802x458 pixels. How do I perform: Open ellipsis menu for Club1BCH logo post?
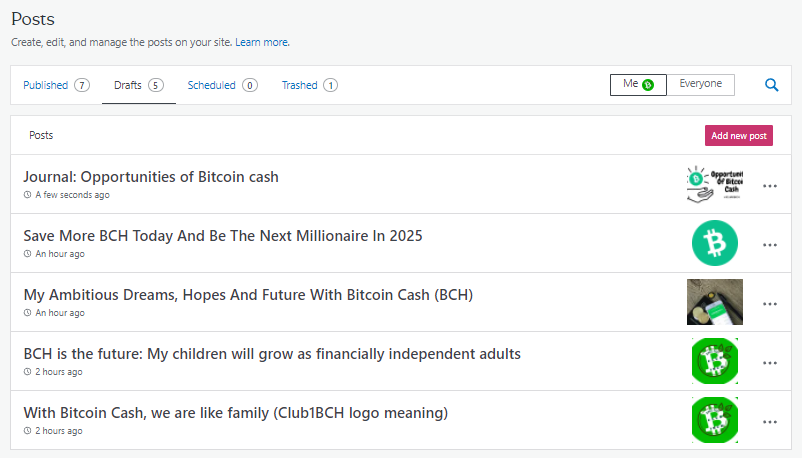770,422
